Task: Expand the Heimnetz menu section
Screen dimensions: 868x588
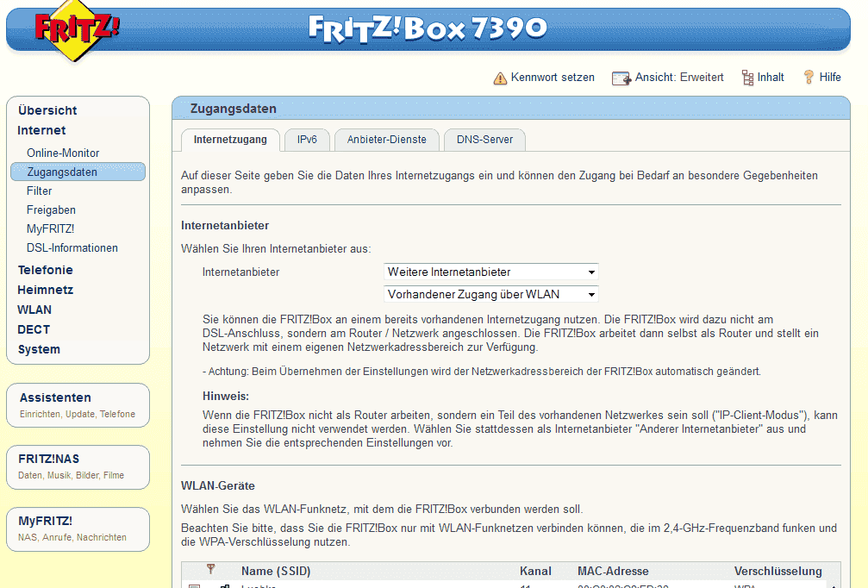Action: pyautogui.click(x=46, y=290)
